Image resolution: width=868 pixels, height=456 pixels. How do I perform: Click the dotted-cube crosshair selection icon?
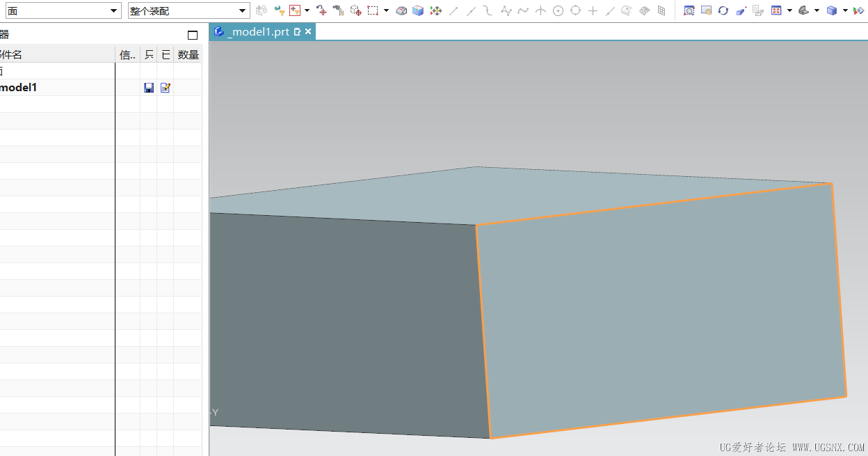click(x=355, y=10)
